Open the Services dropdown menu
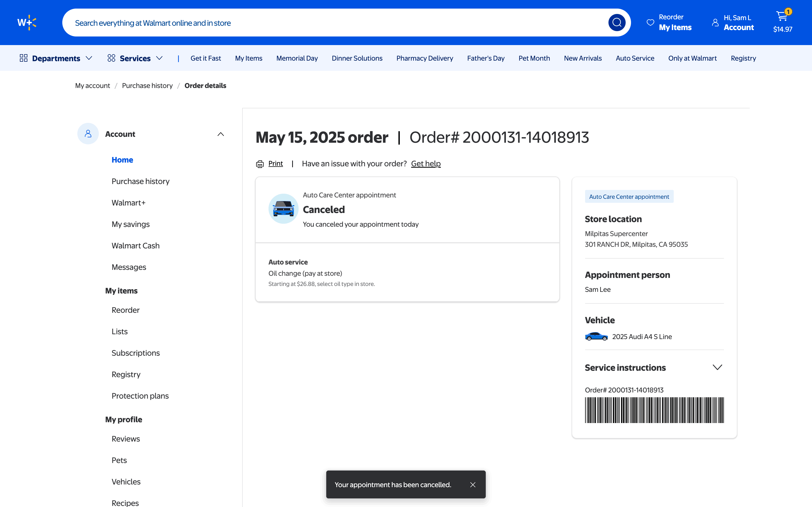Viewport: 812px width, 507px height. tap(135, 58)
